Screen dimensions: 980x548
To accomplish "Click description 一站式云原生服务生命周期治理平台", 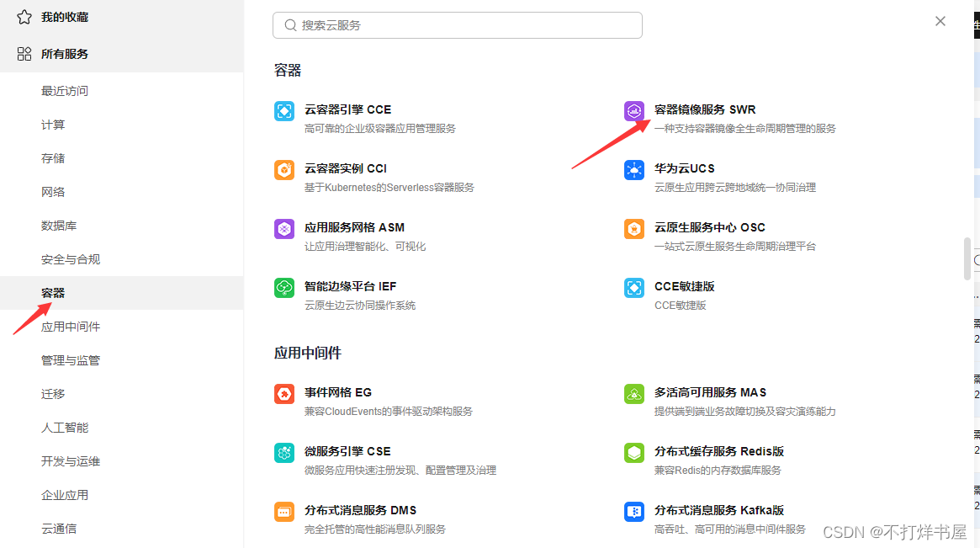I will point(735,247).
